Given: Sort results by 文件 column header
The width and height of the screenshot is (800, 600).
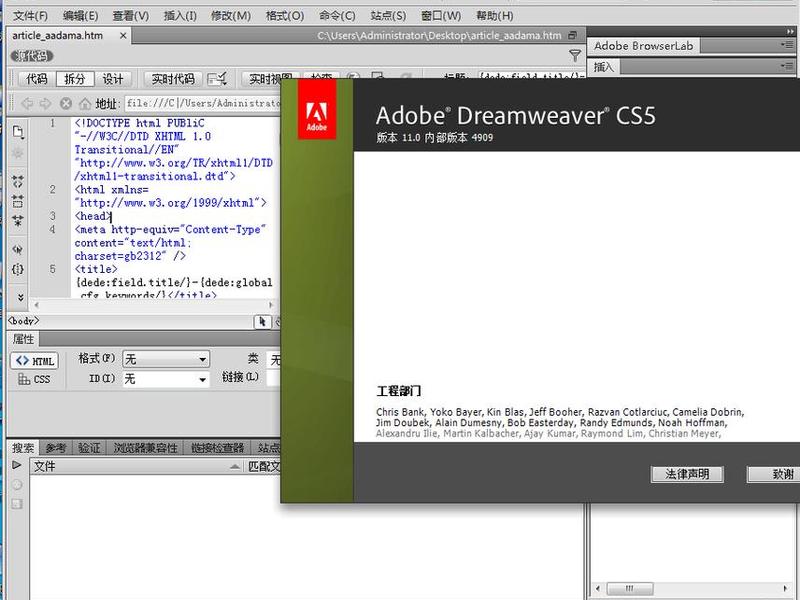Looking at the screenshot, I should pyautogui.click(x=136, y=466).
